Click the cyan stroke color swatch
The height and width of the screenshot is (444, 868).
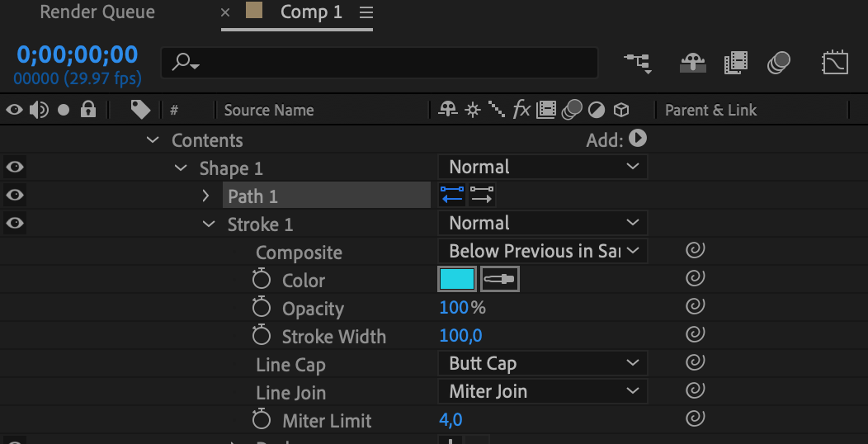(456, 280)
